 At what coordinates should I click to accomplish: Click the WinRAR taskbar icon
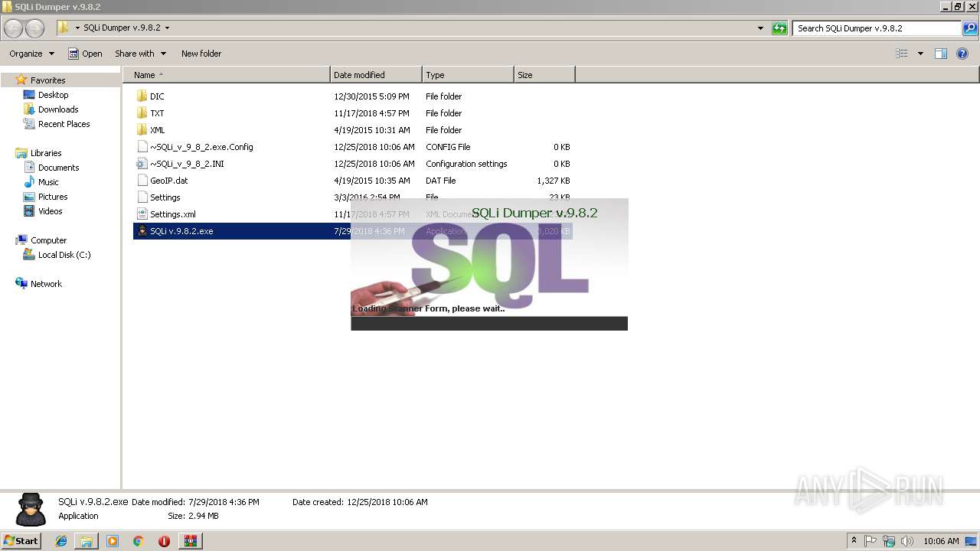click(x=191, y=541)
